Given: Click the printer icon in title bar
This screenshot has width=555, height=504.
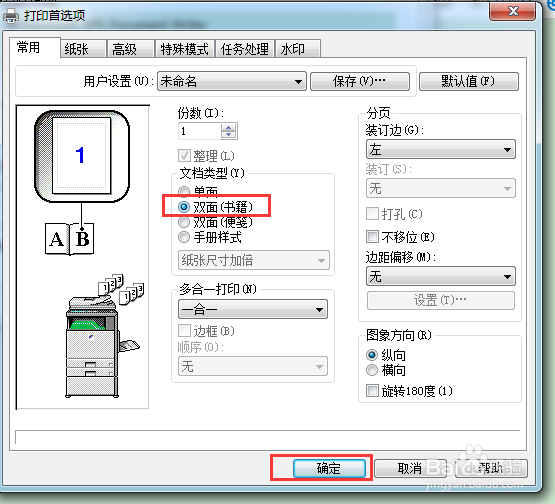Looking at the screenshot, I should coord(11,16).
